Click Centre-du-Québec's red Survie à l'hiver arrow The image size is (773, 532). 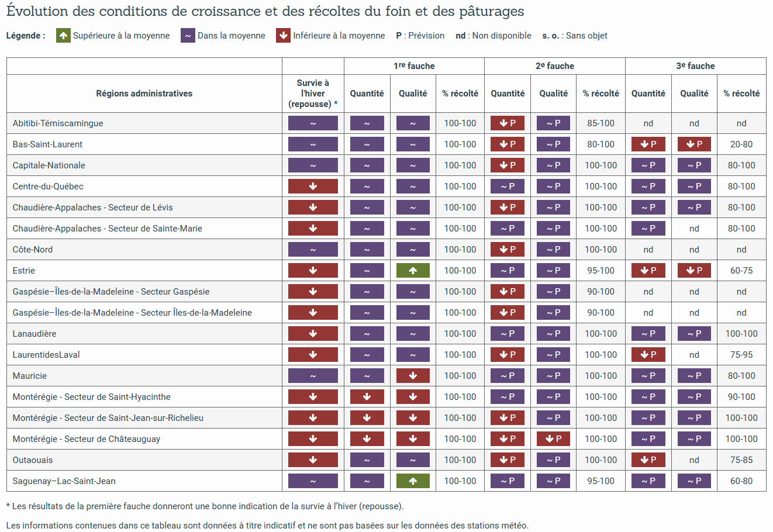(x=313, y=186)
